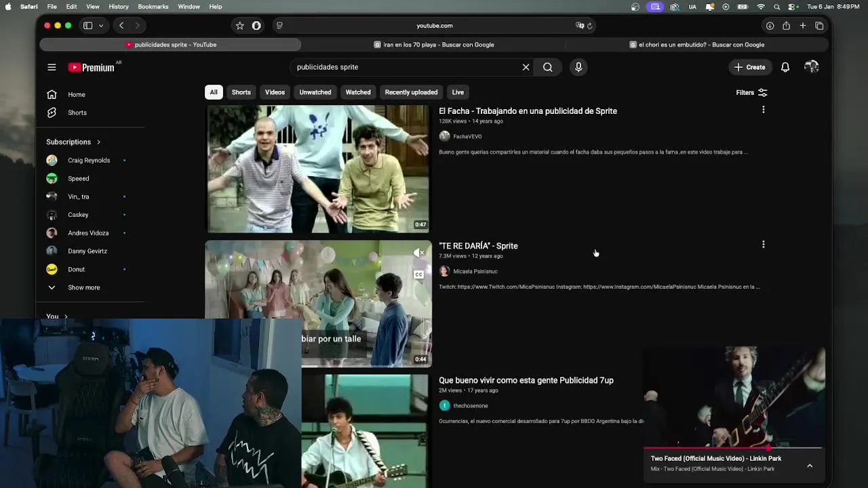Filter results by Unwatched
Screen dimensions: 868x488
click(x=315, y=92)
